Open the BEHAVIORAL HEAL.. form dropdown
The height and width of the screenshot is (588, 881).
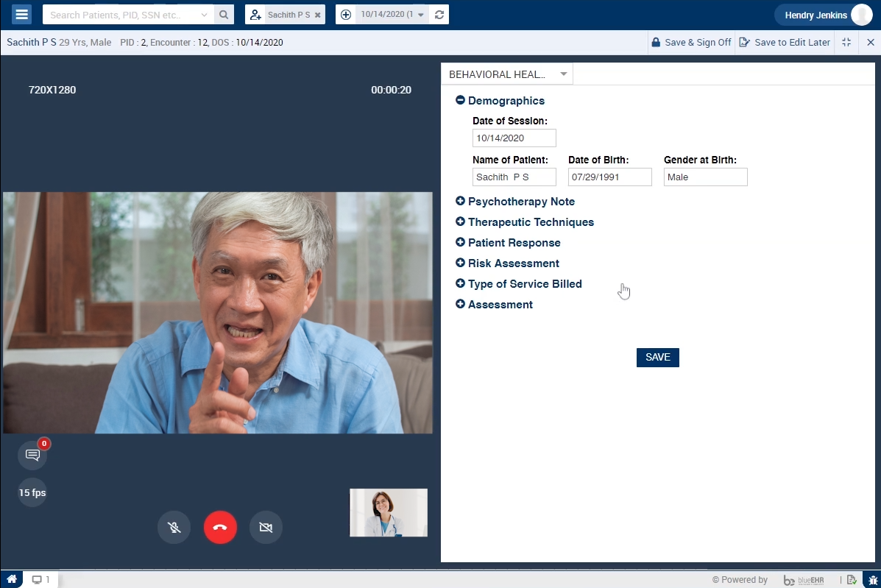[x=507, y=74]
